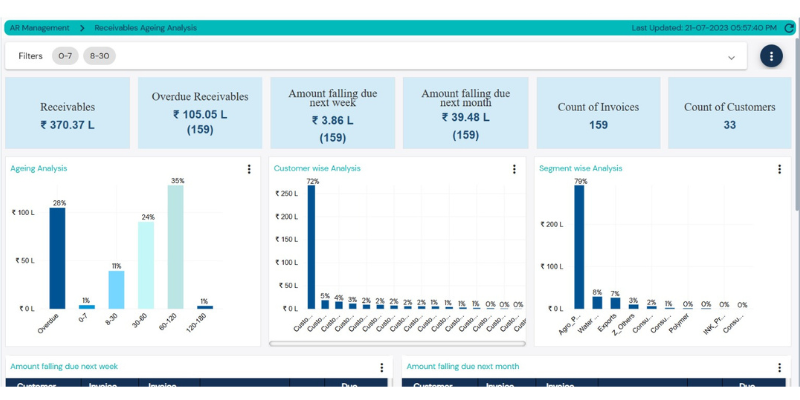Open Amount falling due next month menu
This screenshot has width=800, height=400.
pos(779,368)
